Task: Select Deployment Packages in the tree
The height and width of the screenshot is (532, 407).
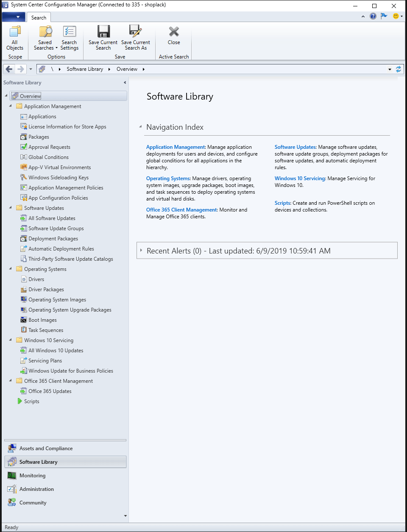Action: pos(53,239)
